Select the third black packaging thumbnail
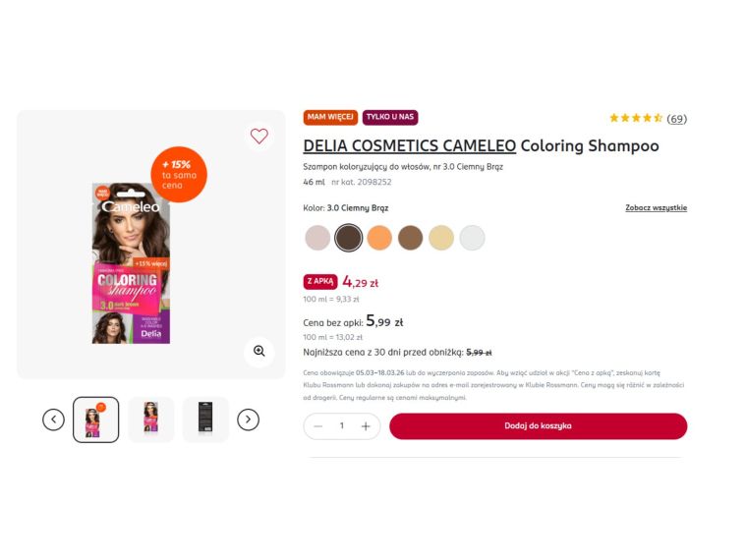 (205, 420)
